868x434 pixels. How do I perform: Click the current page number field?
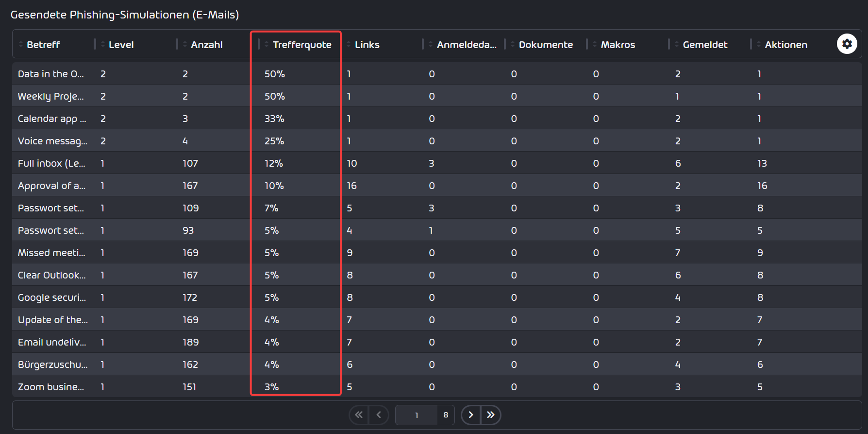(417, 415)
